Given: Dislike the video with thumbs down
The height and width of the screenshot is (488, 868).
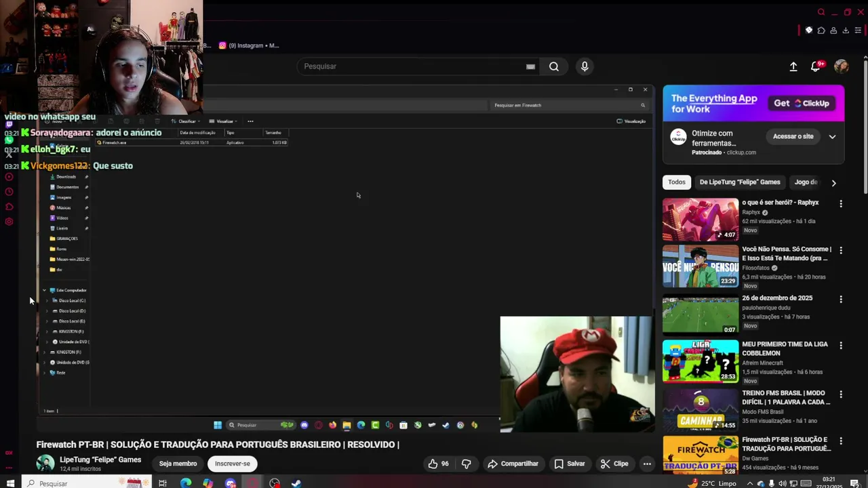Looking at the screenshot, I should click(x=467, y=464).
